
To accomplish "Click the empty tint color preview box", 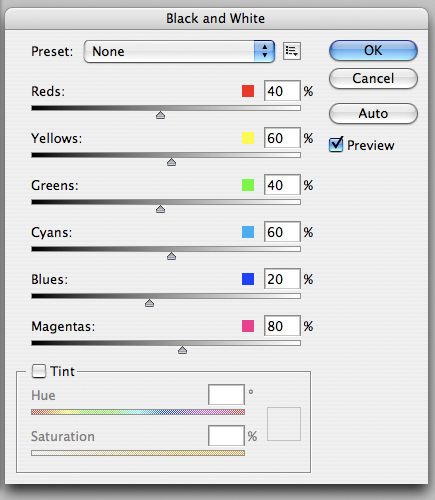I will tap(284, 424).
